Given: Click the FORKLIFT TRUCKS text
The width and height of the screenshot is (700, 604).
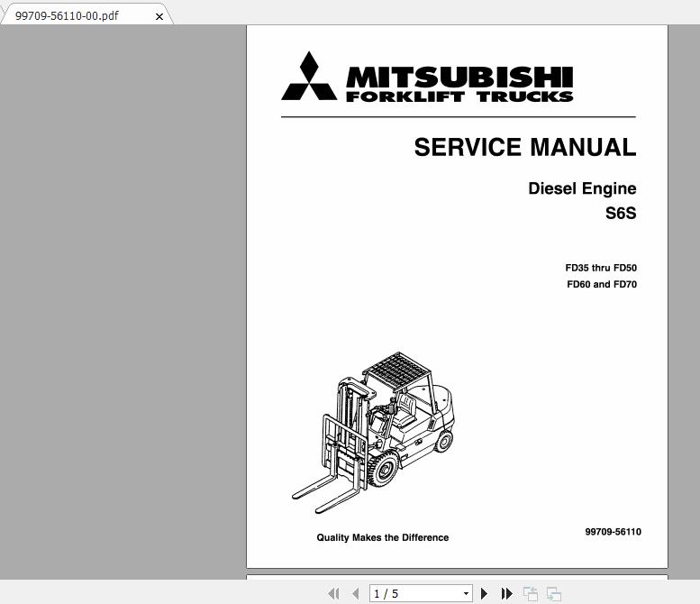Looking at the screenshot, I should [x=459, y=96].
